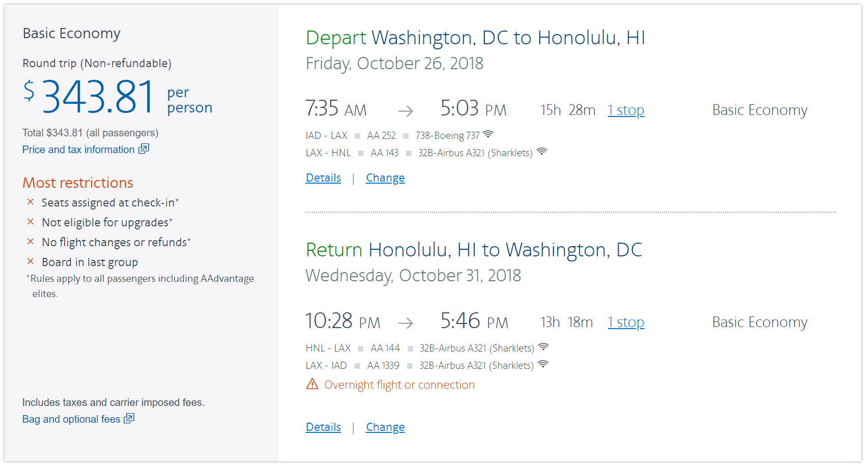This screenshot has width=868, height=468.
Task: Click external-link icon beside Bag and optional fees
Action: (129, 418)
